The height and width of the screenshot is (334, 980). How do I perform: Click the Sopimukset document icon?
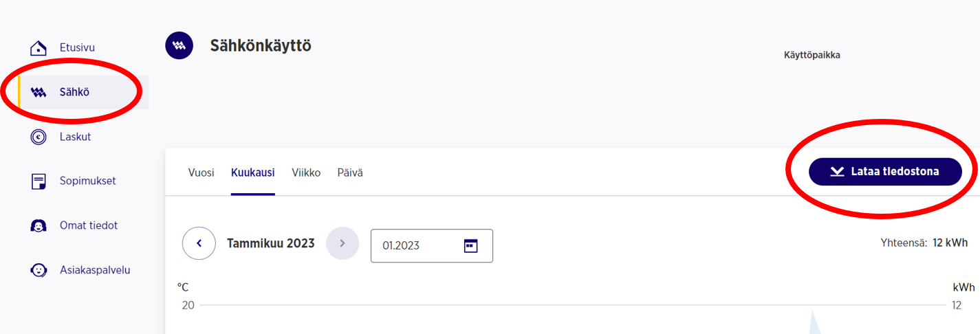click(x=39, y=181)
